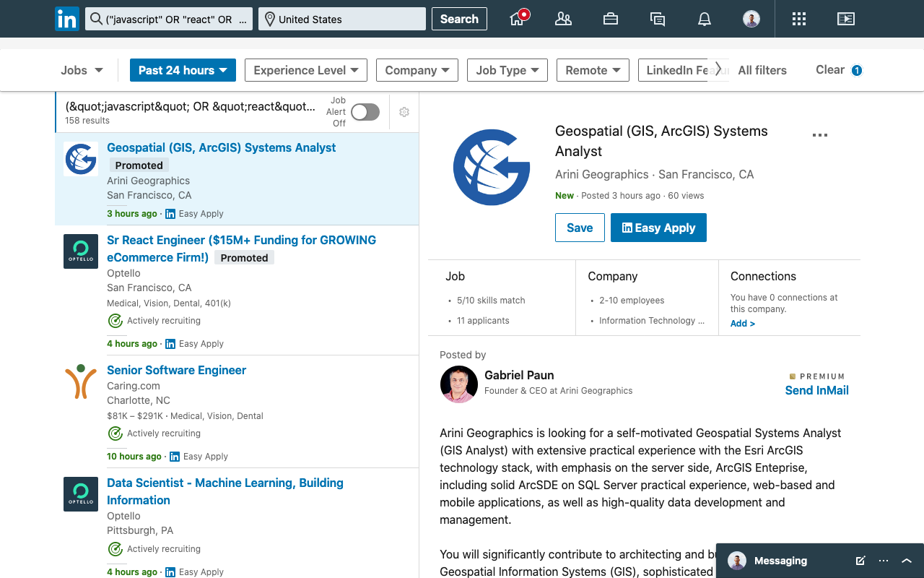Screen dimensions: 924x578
Task: Open Learning video icon
Action: [845, 19]
